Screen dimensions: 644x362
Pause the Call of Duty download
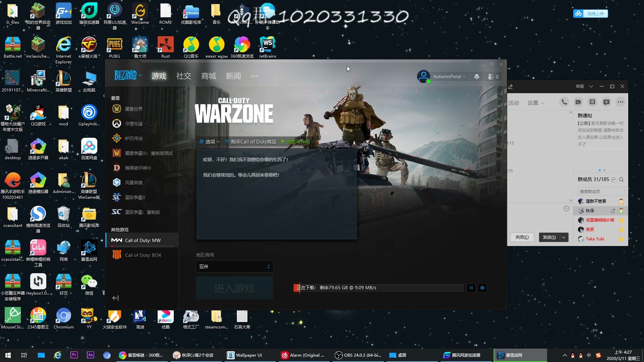(x=471, y=288)
